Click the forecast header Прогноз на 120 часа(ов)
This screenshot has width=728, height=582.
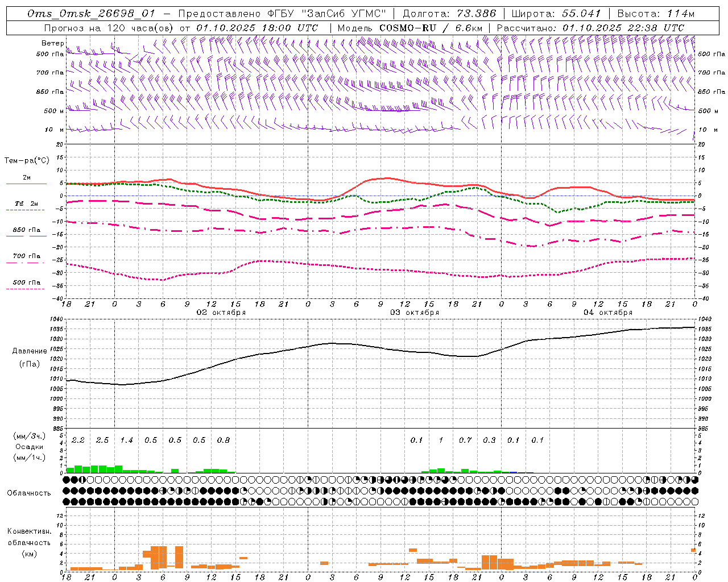109,28
